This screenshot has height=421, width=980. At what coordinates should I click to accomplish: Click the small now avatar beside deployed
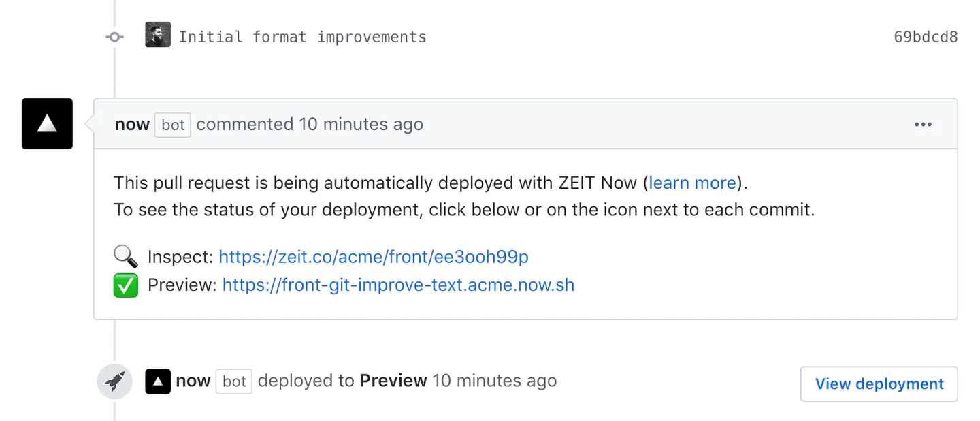tap(158, 381)
